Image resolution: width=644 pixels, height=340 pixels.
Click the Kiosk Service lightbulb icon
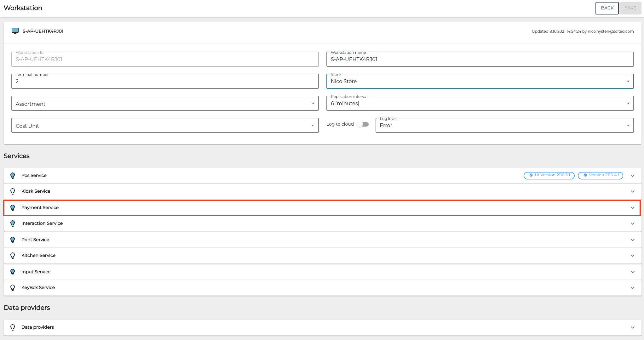pos(13,191)
